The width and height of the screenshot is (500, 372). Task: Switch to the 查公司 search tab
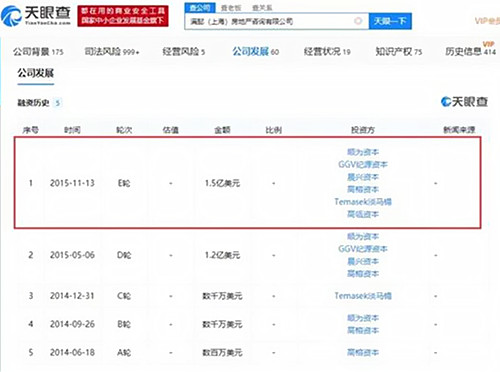pos(200,8)
